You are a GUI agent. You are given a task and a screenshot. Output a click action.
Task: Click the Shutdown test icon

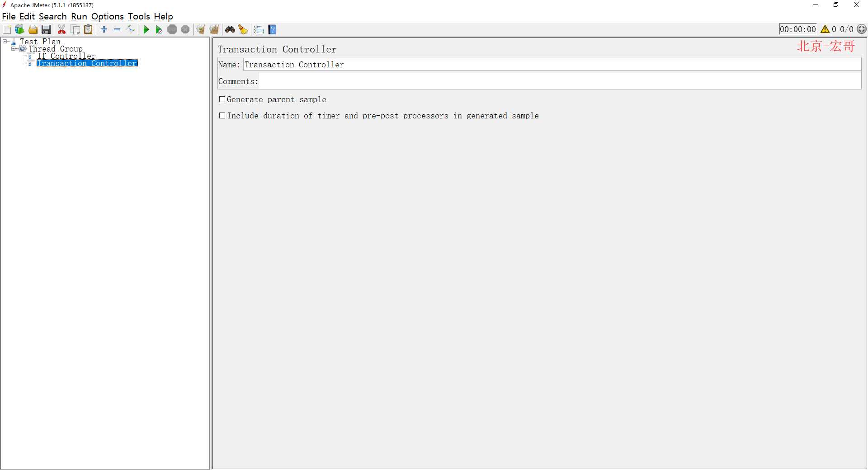(x=185, y=29)
